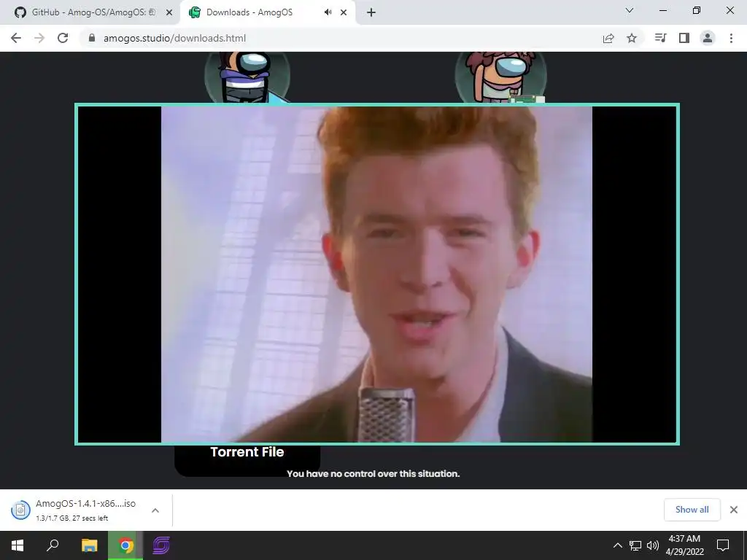747x560 pixels.
Task: Restore down the Chrome window
Action: coord(697,10)
